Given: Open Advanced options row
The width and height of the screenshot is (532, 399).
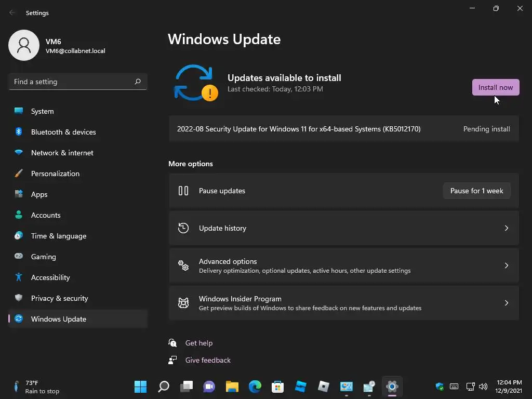Looking at the screenshot, I should click(x=344, y=265).
